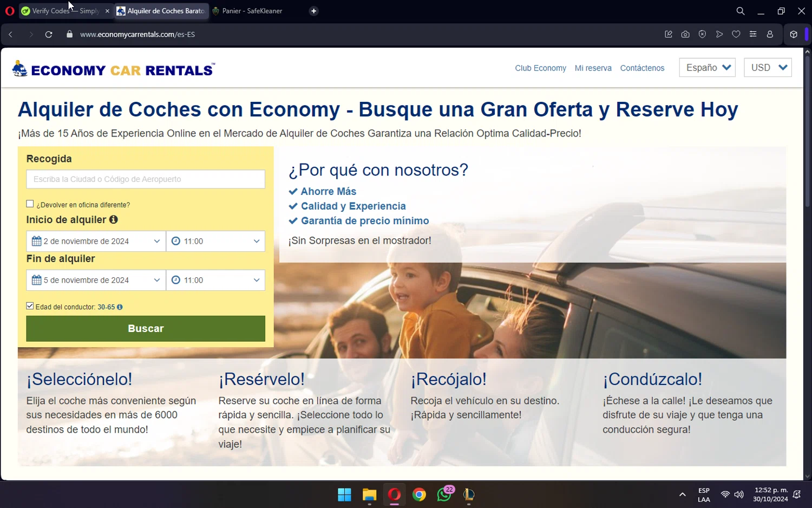
Task: Bookmark the page with the heart icon
Action: click(736, 34)
